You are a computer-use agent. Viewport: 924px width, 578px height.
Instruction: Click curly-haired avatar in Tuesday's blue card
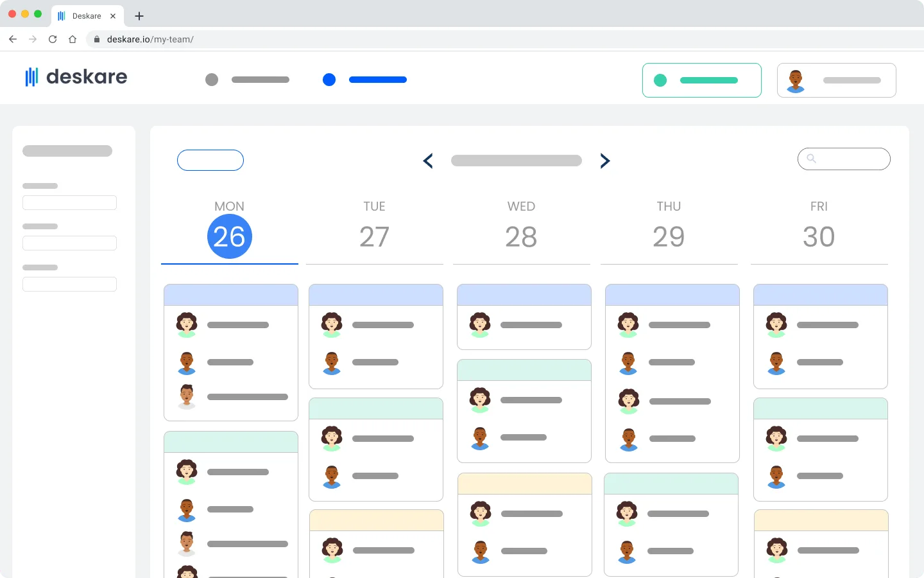point(332,325)
